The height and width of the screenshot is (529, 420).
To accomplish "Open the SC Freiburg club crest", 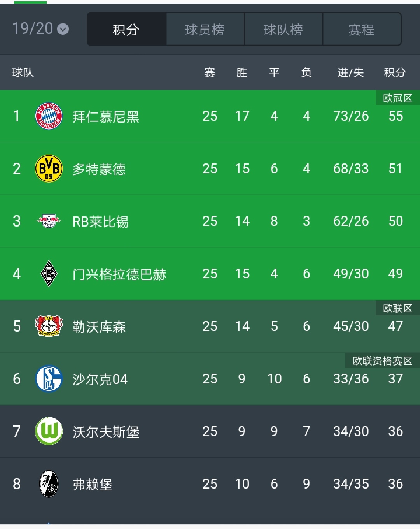I will point(49,484).
